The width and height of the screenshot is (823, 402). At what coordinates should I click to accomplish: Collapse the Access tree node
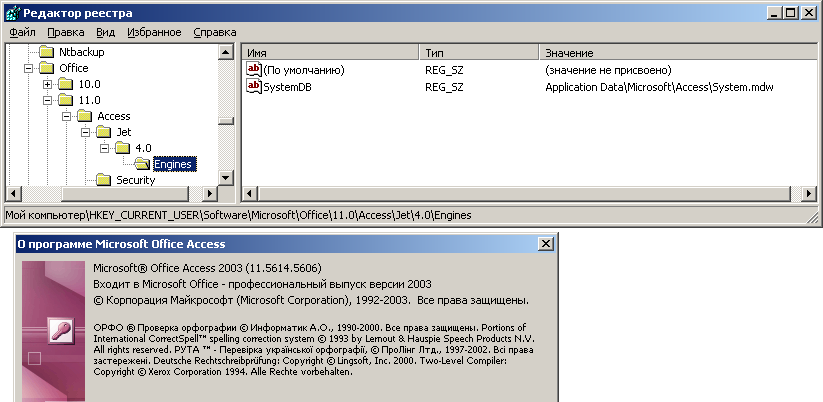[x=67, y=116]
